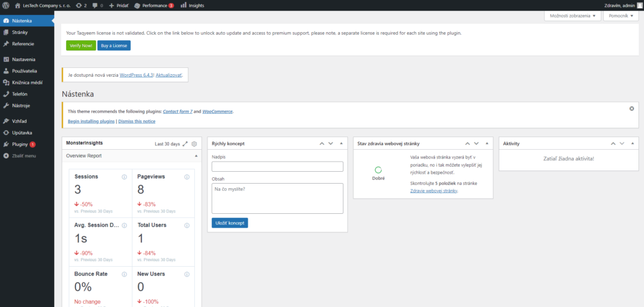Click the Knižnica médií media icon
The image size is (644, 307).
[x=6, y=82]
